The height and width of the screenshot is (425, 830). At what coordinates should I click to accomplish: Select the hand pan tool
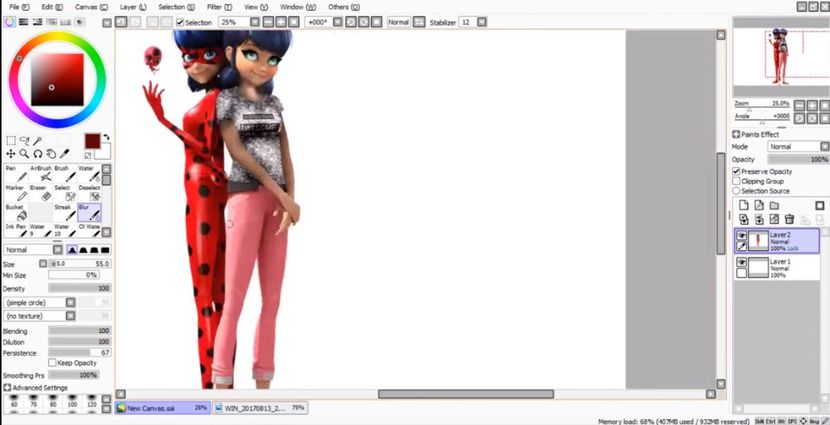(x=51, y=154)
